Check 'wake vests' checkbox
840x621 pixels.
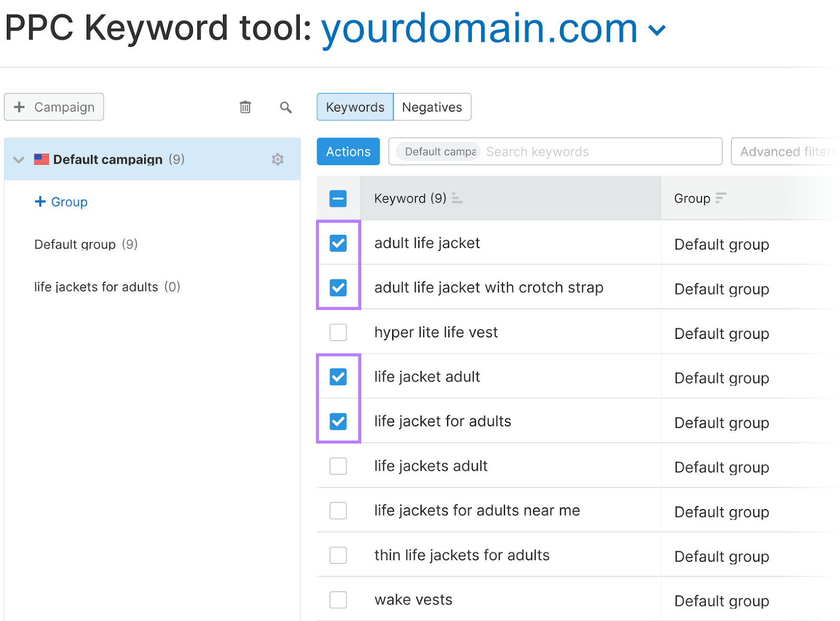pyautogui.click(x=338, y=600)
